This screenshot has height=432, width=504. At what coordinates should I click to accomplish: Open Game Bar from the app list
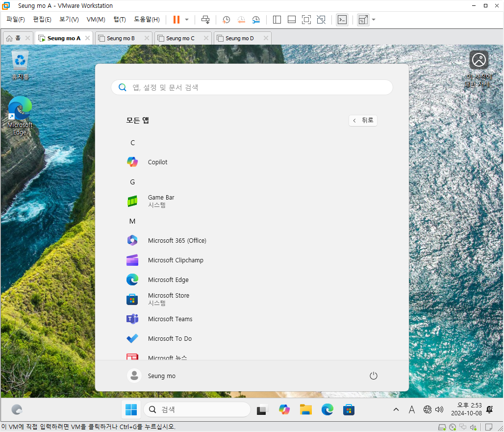click(x=252, y=201)
